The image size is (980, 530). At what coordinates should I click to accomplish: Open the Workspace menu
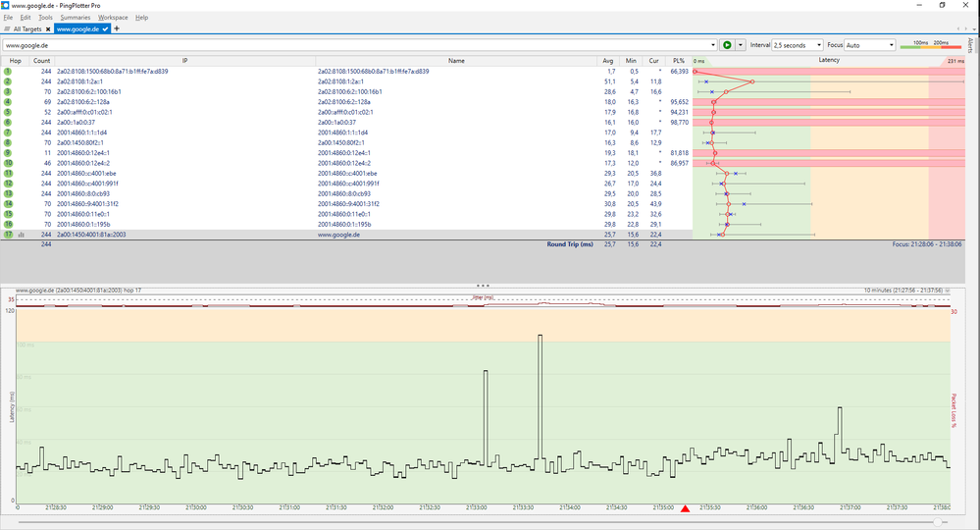coord(113,18)
